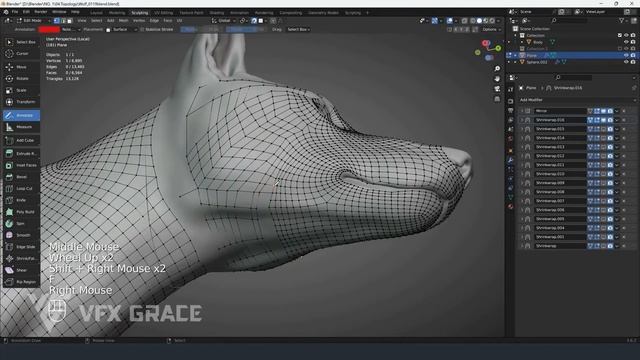Hide the Plane object in outliner
The width and height of the screenshot is (640, 360).
tap(626, 55)
